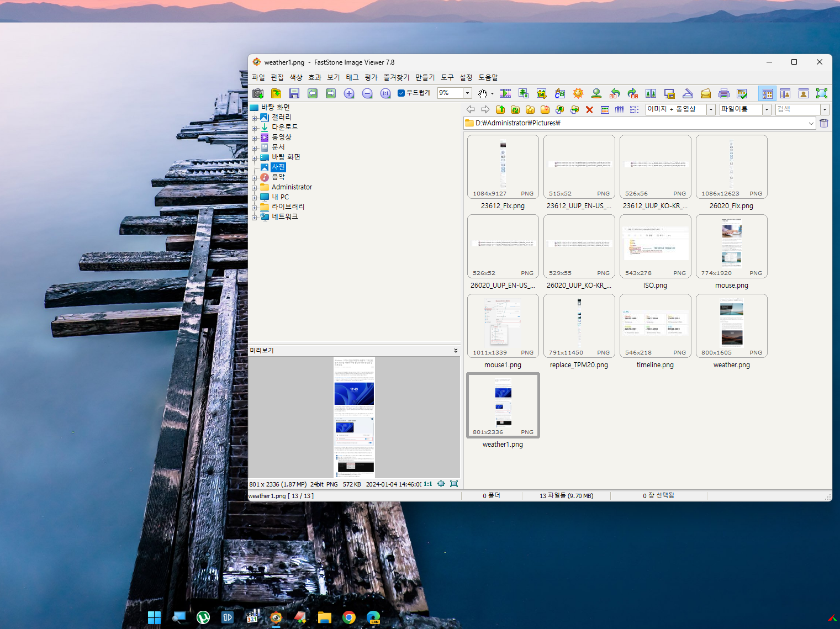Start the slideshow with the filmstrip icon

click(x=505, y=93)
